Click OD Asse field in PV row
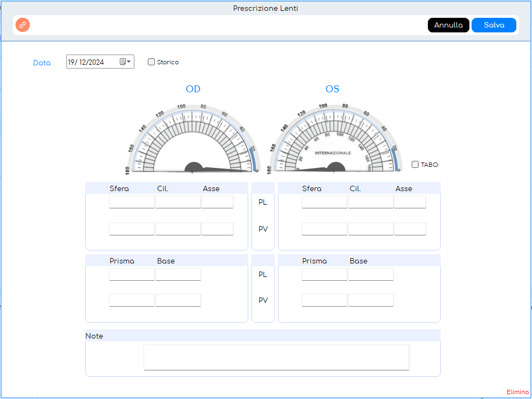 (x=217, y=229)
